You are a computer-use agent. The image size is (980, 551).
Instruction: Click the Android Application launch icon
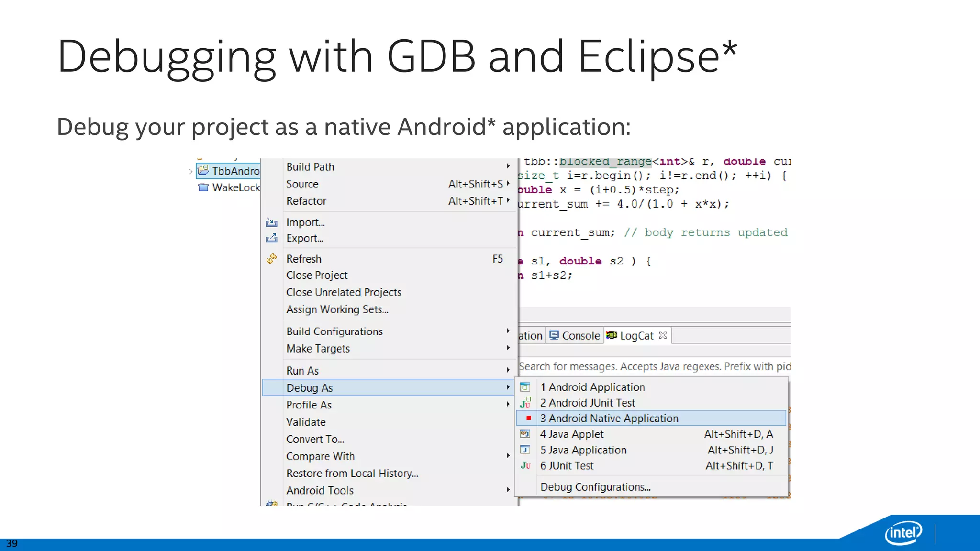pos(525,387)
